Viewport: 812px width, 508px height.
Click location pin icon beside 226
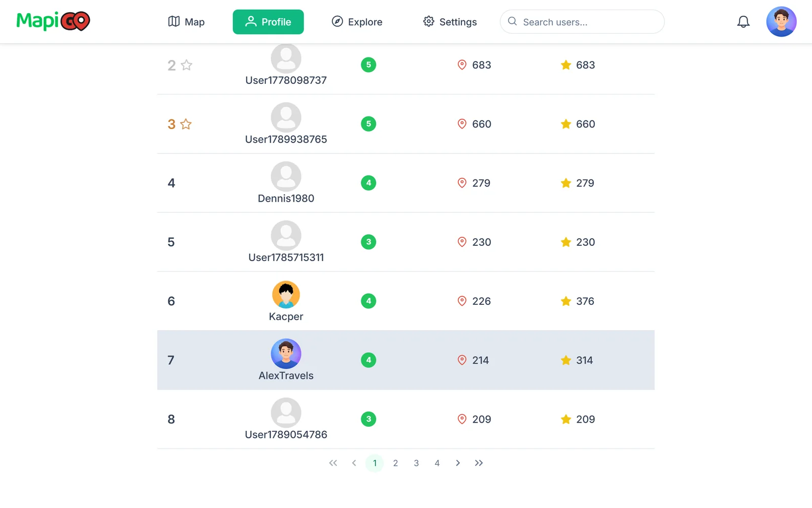462,301
